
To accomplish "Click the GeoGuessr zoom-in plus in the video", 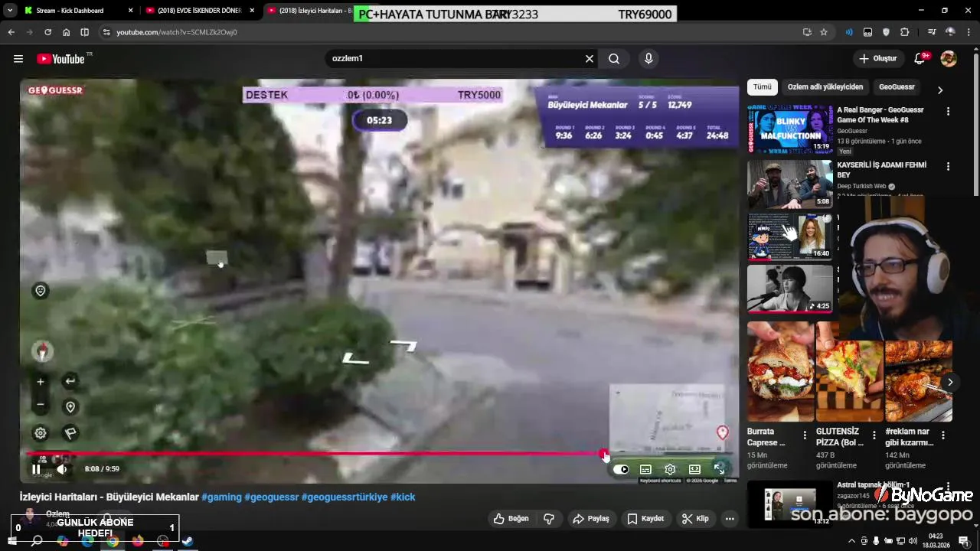I will pos(41,382).
